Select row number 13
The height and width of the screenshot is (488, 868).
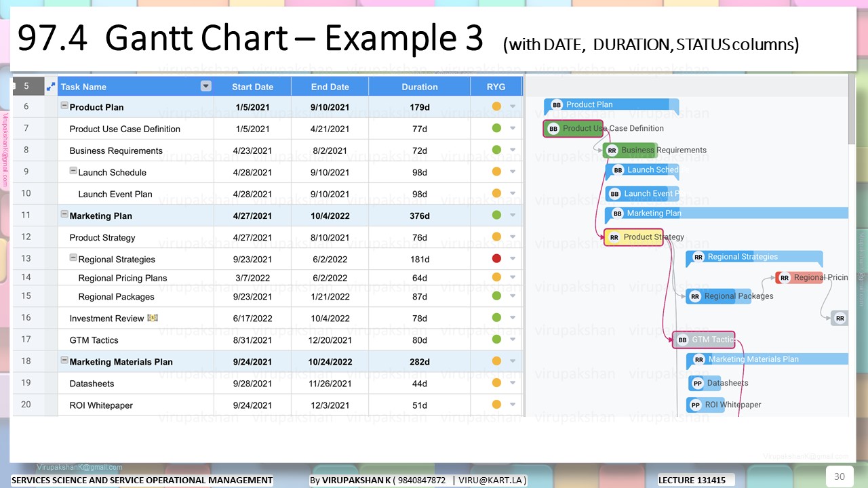[26, 259]
